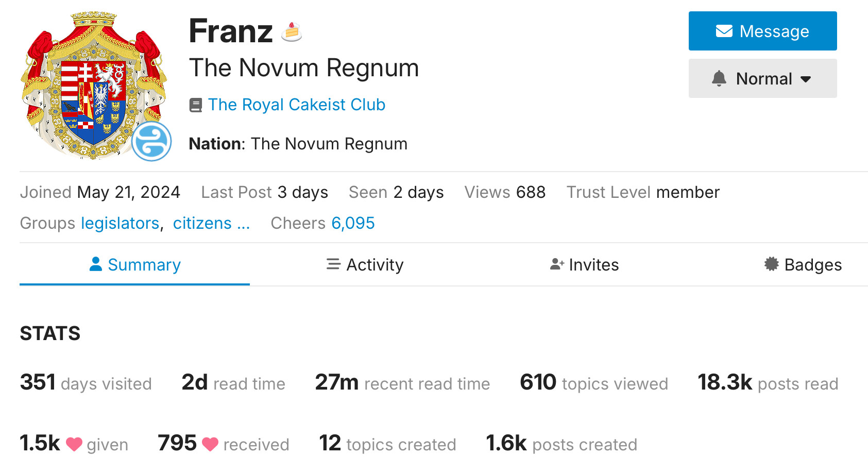Click the book icon before Royal Cakeist Club
The height and width of the screenshot is (472, 868).
196,105
